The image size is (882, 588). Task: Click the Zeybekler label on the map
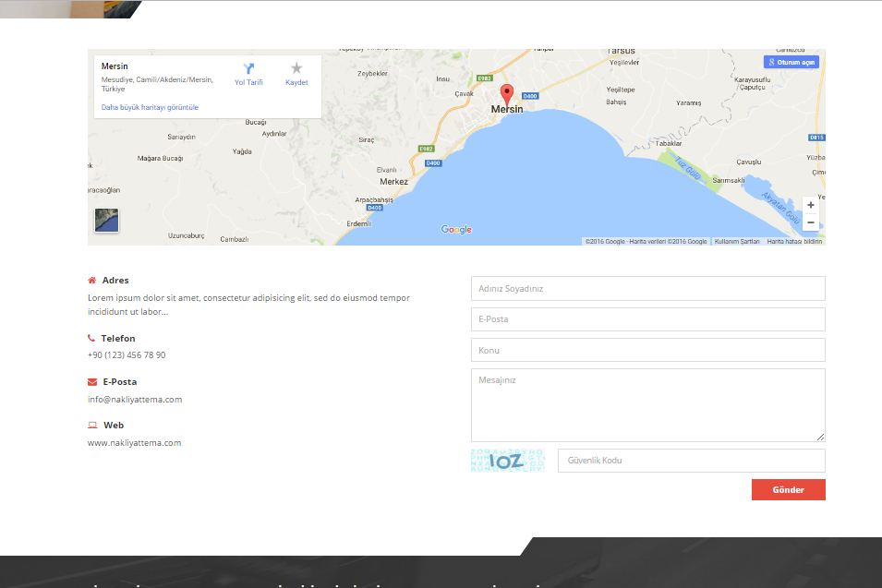[372, 74]
